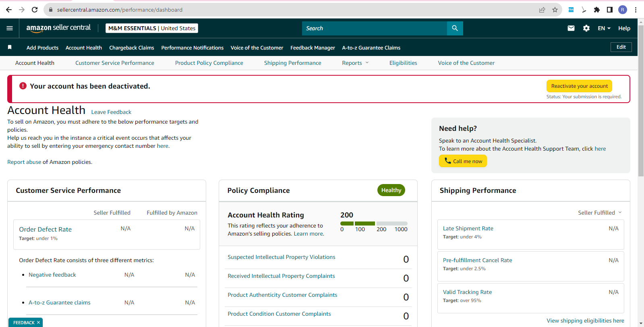
Task: Click the search magnifier button
Action: coord(455,28)
